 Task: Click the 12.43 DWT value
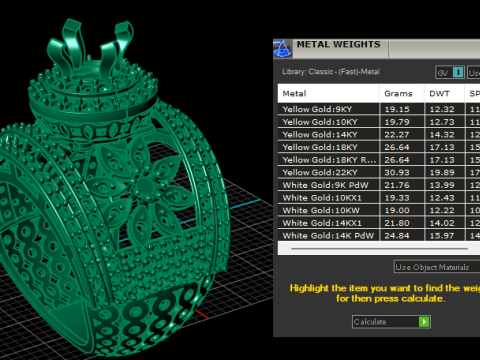[442, 198]
